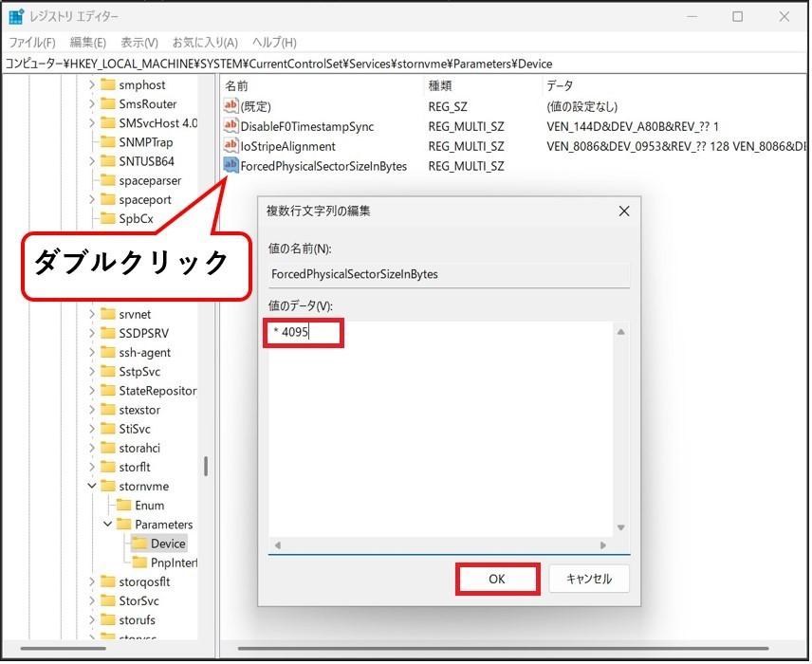Screen dimensions: 812x664
Task: Select the DisableF0TimestampSync value name
Action: [307, 126]
